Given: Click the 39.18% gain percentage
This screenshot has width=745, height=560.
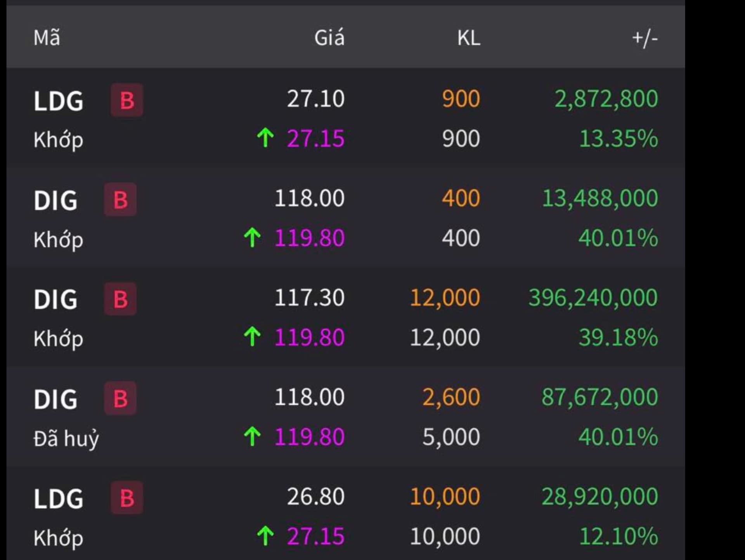Looking at the screenshot, I should click(x=618, y=337).
